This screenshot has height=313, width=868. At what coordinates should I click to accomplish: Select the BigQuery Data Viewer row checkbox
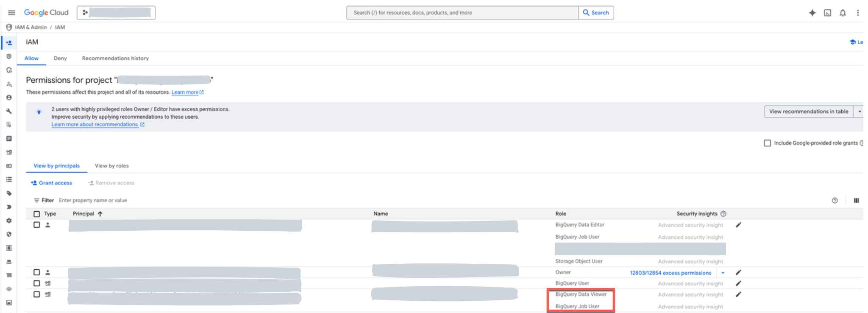click(x=37, y=294)
